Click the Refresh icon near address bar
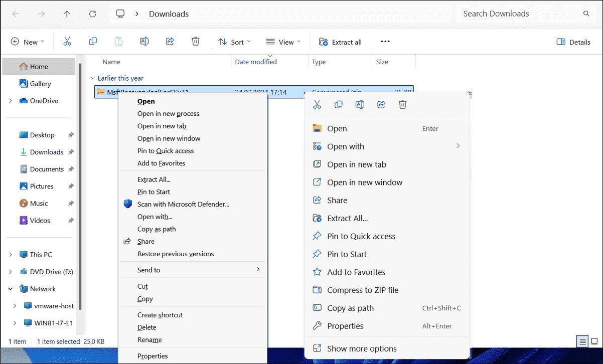Image resolution: width=603 pixels, height=364 pixels. 93,14
